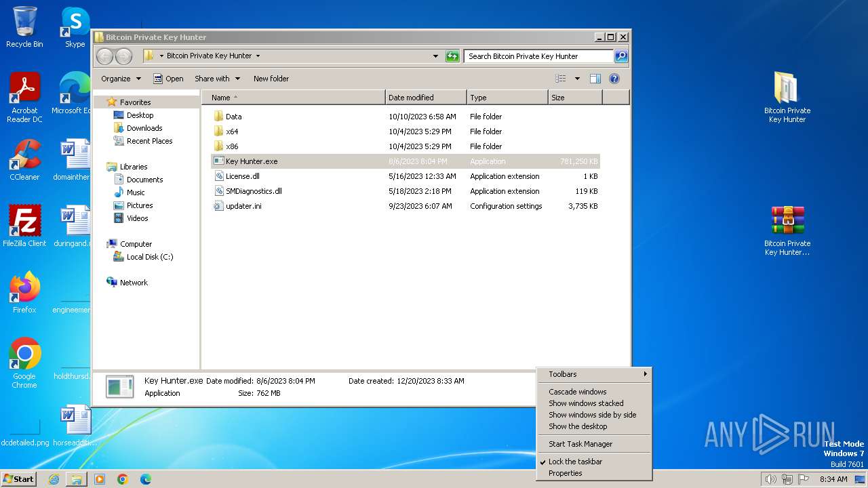
Task: Sort by the Name column header
Action: [x=294, y=98]
